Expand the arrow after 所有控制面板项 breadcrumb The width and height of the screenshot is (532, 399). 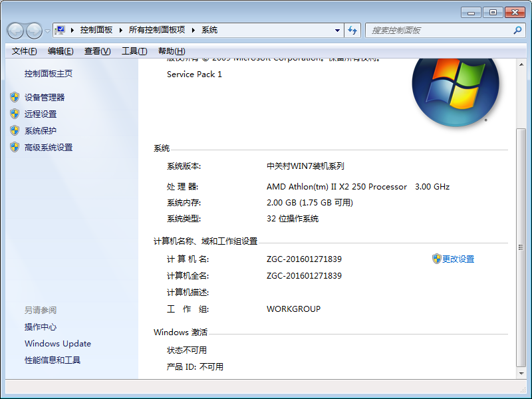[194, 30]
